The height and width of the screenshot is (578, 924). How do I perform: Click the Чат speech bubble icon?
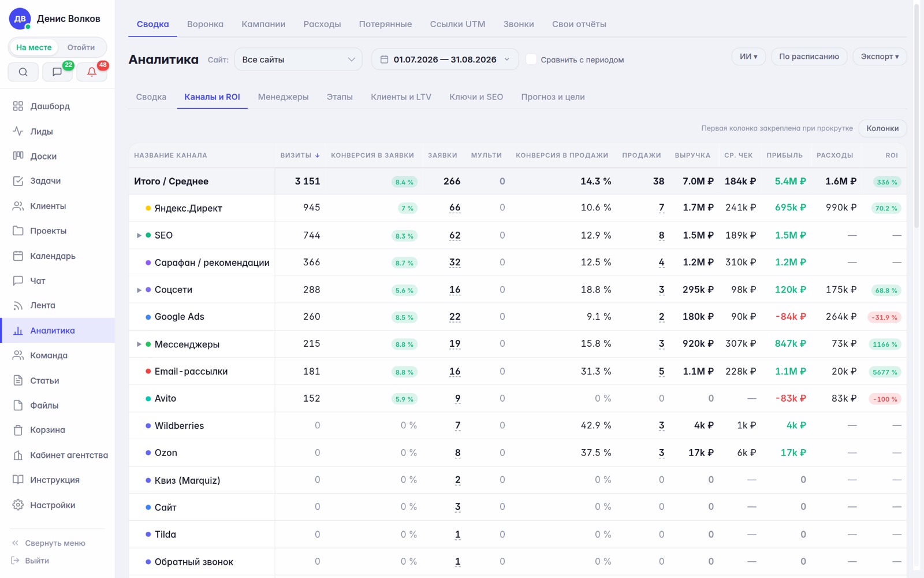18,281
